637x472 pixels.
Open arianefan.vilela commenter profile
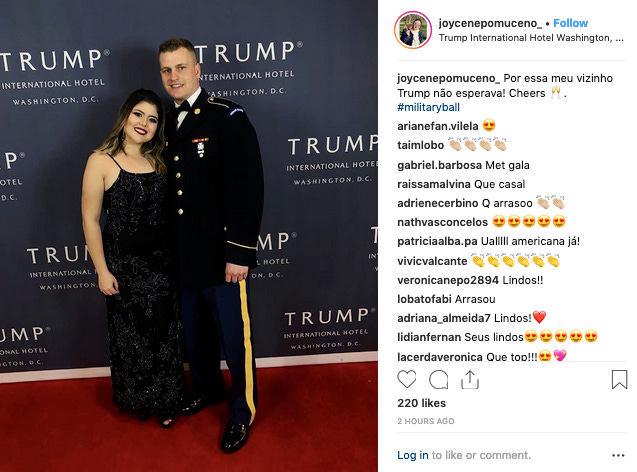pos(438,126)
